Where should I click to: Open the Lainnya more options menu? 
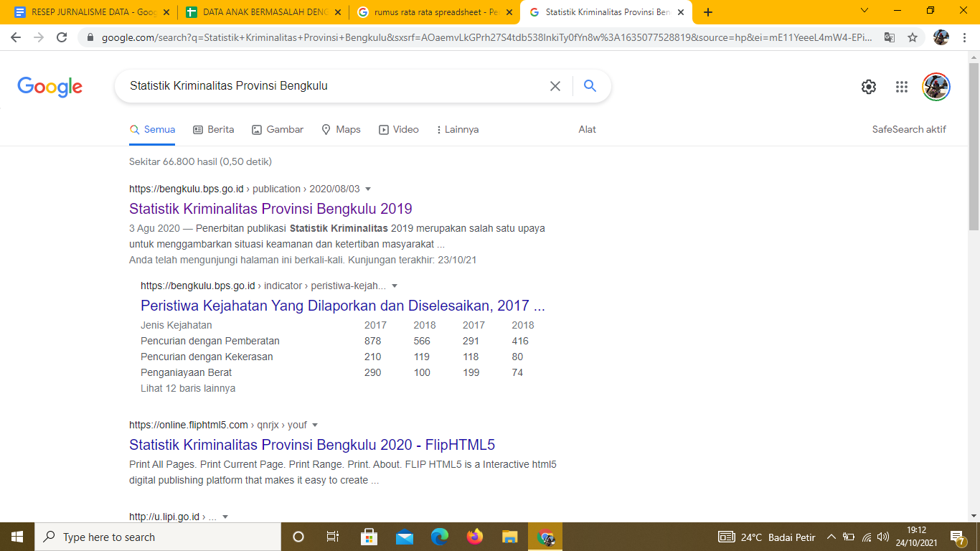(457, 130)
